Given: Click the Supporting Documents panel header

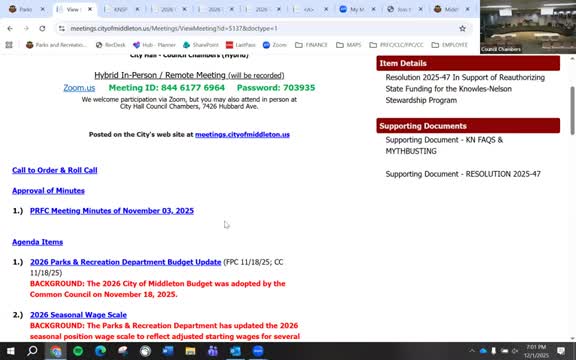Looking at the screenshot, I should coord(468,126).
